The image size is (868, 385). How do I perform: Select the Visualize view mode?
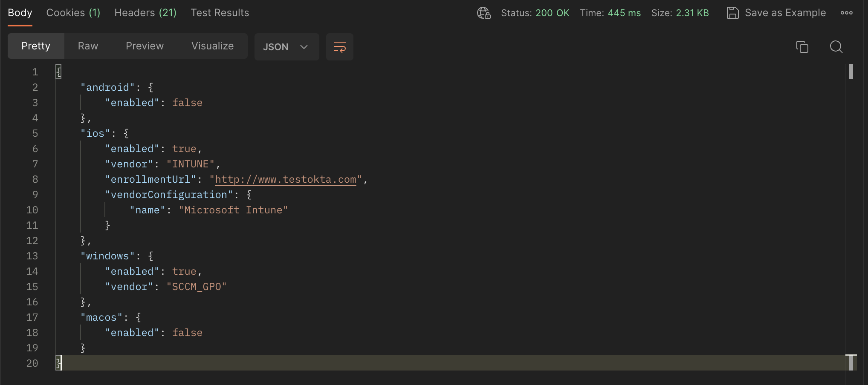point(212,46)
